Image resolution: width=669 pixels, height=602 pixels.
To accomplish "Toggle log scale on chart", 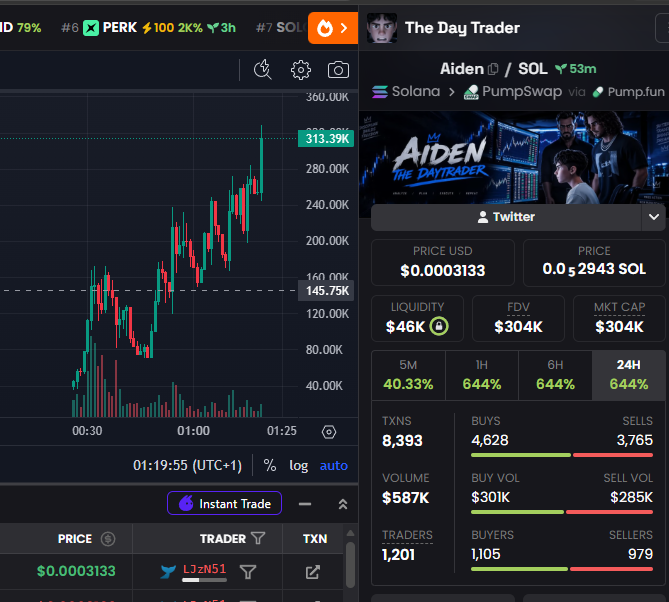I will click(299, 465).
